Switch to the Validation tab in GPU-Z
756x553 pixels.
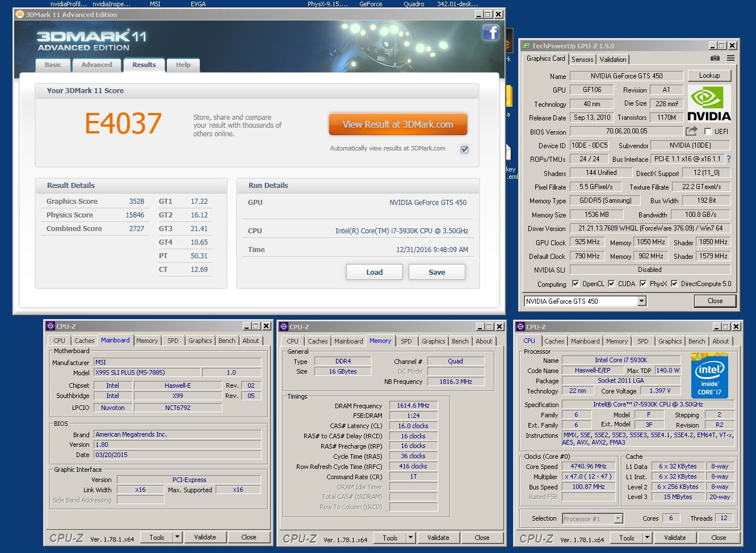click(x=613, y=59)
